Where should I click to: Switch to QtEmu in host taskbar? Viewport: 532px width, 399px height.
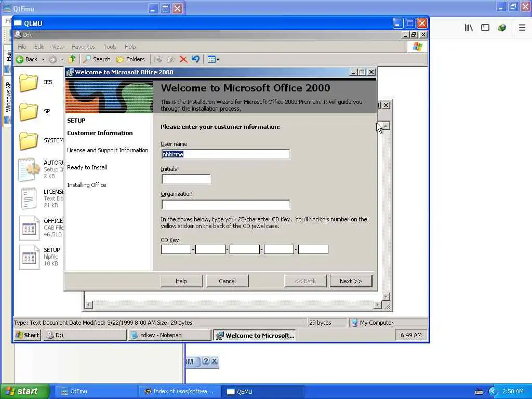pos(96,392)
